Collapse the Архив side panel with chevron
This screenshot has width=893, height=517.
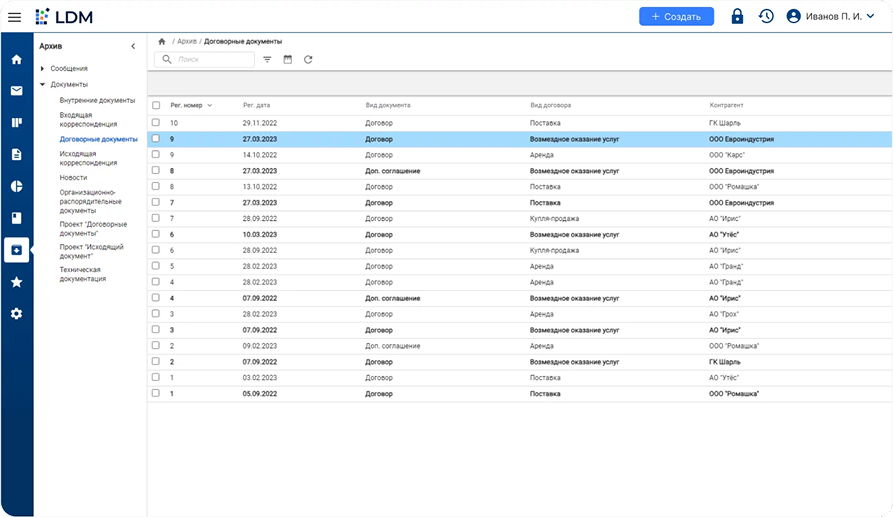134,46
